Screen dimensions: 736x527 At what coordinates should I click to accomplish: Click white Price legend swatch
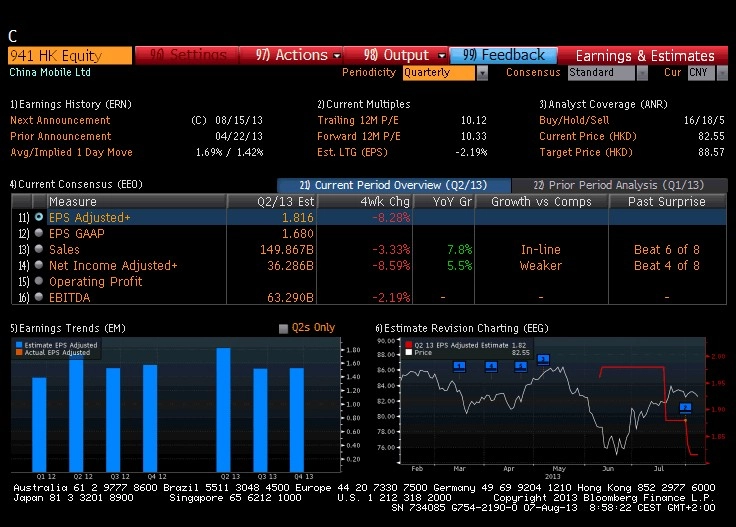tap(409, 352)
